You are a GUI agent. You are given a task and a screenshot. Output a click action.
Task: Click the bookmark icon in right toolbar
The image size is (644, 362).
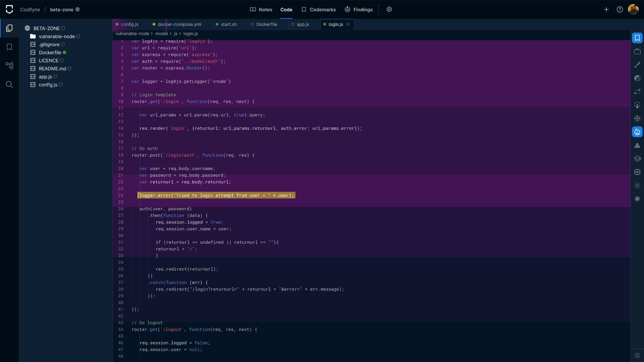point(637,38)
